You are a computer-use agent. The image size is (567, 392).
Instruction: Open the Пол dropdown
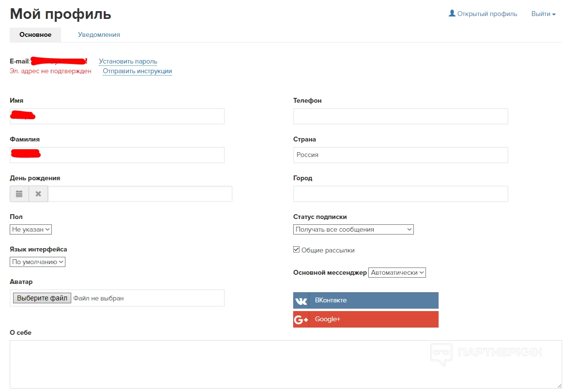31,229
